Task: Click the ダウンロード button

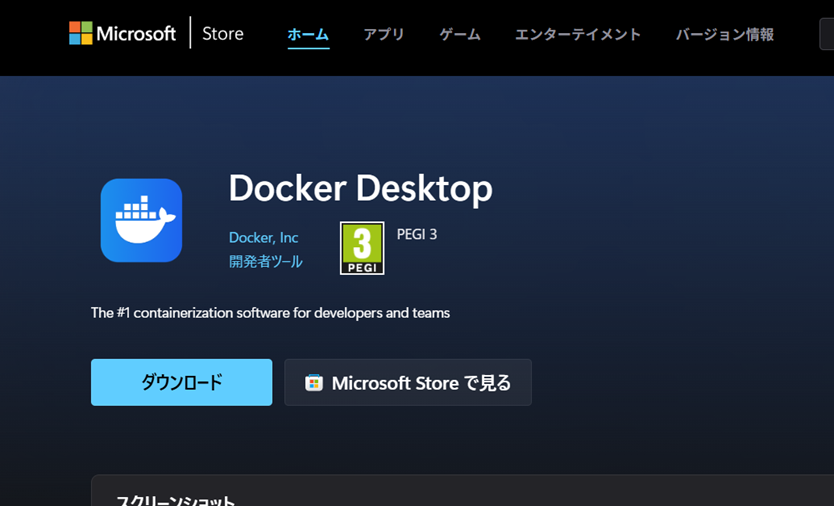Action: coord(181,382)
